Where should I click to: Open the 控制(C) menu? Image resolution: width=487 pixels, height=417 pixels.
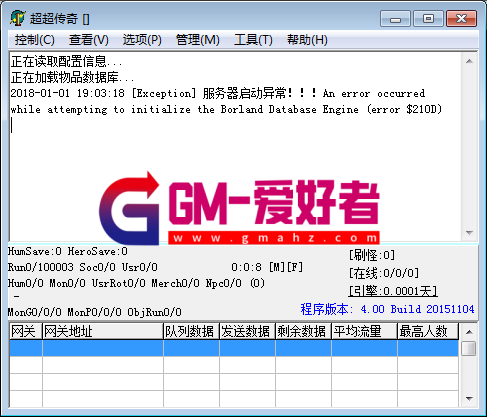(34, 40)
